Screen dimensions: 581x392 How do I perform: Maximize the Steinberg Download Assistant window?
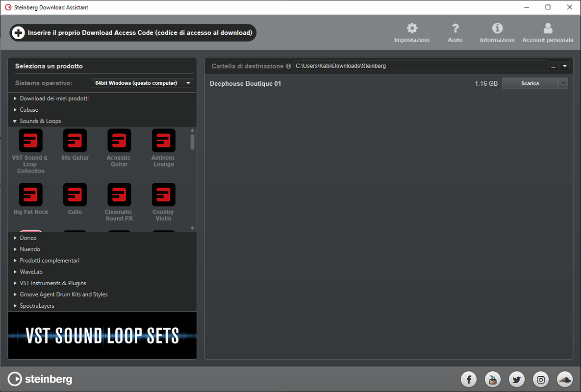[x=548, y=7]
